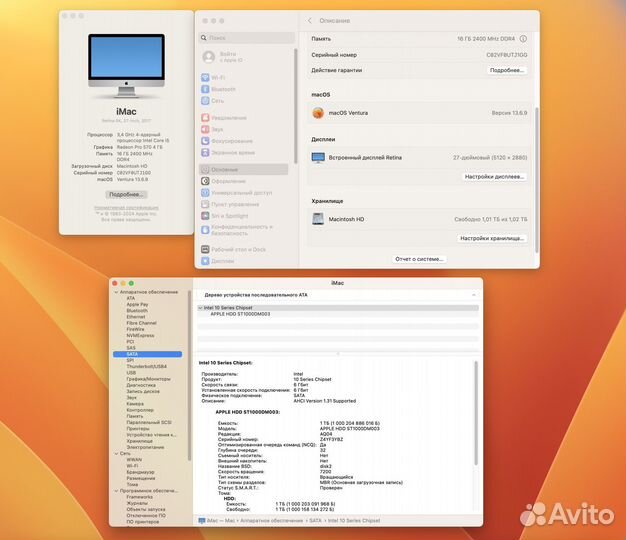The image size is (626, 540).
Task: Select the Сеть item in System Settings sidebar
Action: click(x=212, y=101)
